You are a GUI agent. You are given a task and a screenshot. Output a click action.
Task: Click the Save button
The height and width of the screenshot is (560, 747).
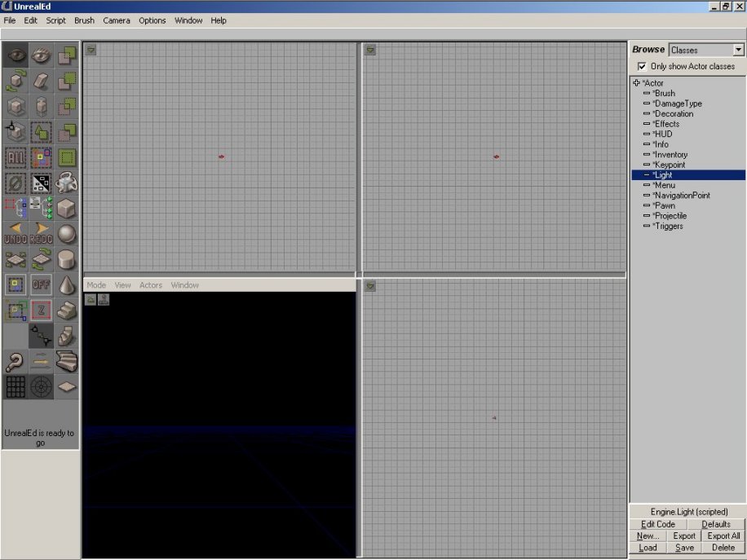(x=684, y=548)
